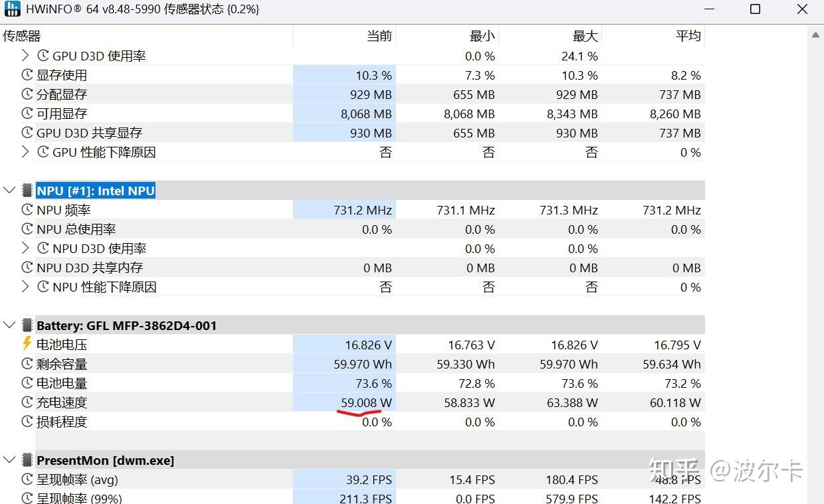Collapse the PresentMon [dwm.exe] group
Image resolution: width=824 pixels, height=504 pixels.
pos(9,460)
